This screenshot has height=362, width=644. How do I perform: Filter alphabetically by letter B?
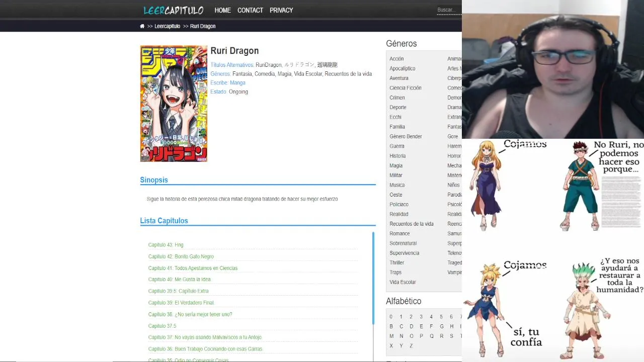tap(391, 326)
